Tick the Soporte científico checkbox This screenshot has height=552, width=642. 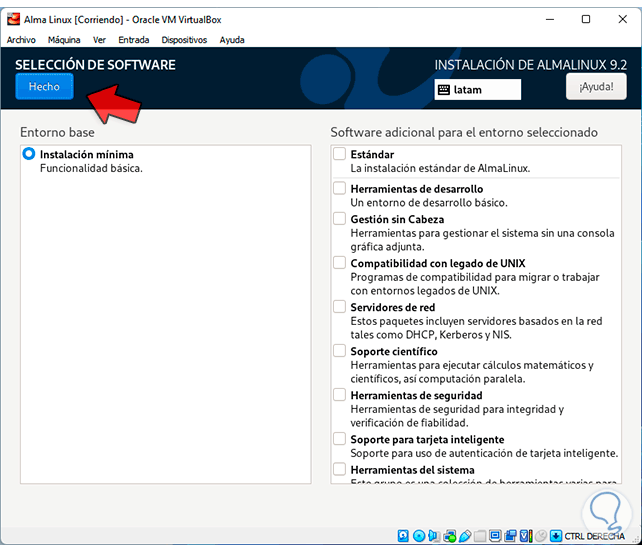pyautogui.click(x=339, y=351)
